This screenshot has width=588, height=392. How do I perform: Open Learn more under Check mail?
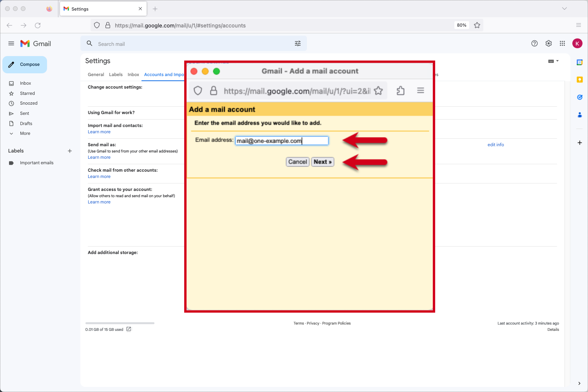(99, 177)
